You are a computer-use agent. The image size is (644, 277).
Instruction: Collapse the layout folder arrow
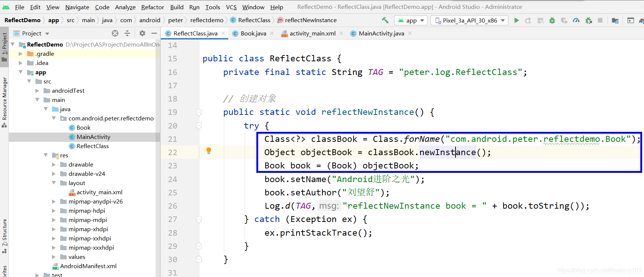(54, 183)
